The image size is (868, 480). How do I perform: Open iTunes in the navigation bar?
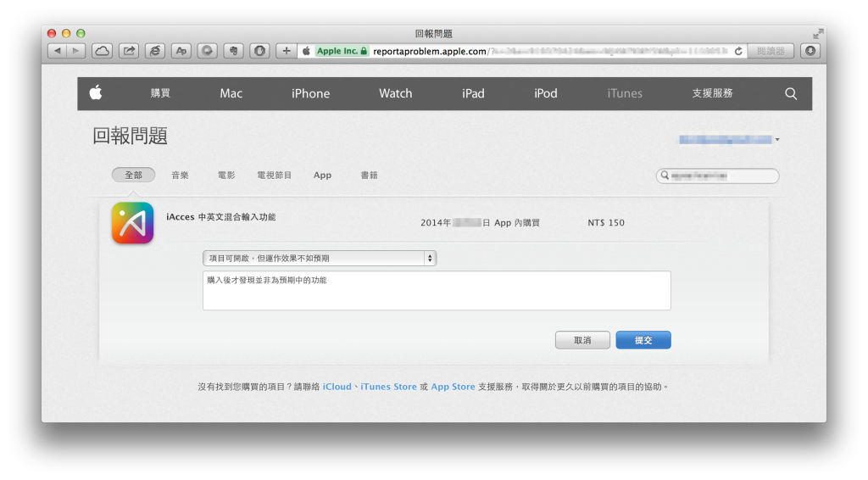point(625,93)
